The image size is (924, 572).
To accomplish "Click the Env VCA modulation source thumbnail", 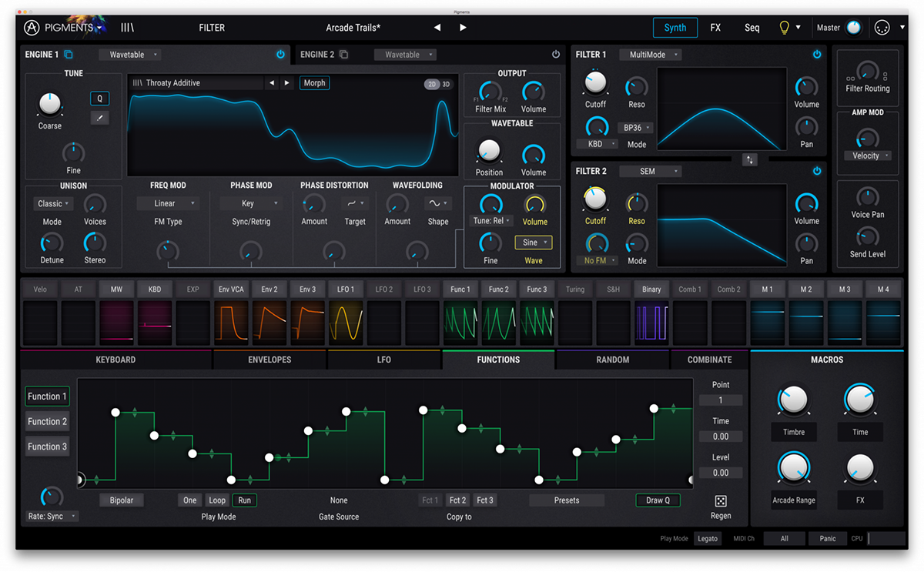I will [231, 322].
